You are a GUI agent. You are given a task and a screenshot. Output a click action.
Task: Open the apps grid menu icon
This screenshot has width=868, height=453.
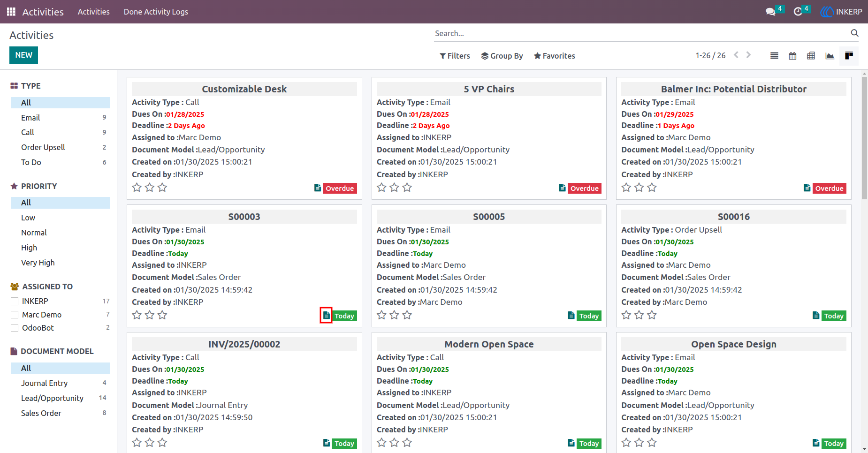[x=11, y=12]
